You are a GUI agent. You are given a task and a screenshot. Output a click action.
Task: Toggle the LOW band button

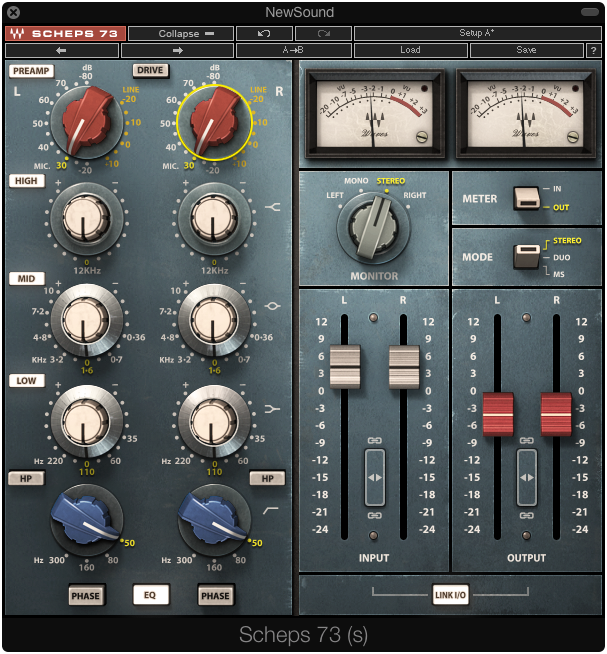click(26, 380)
